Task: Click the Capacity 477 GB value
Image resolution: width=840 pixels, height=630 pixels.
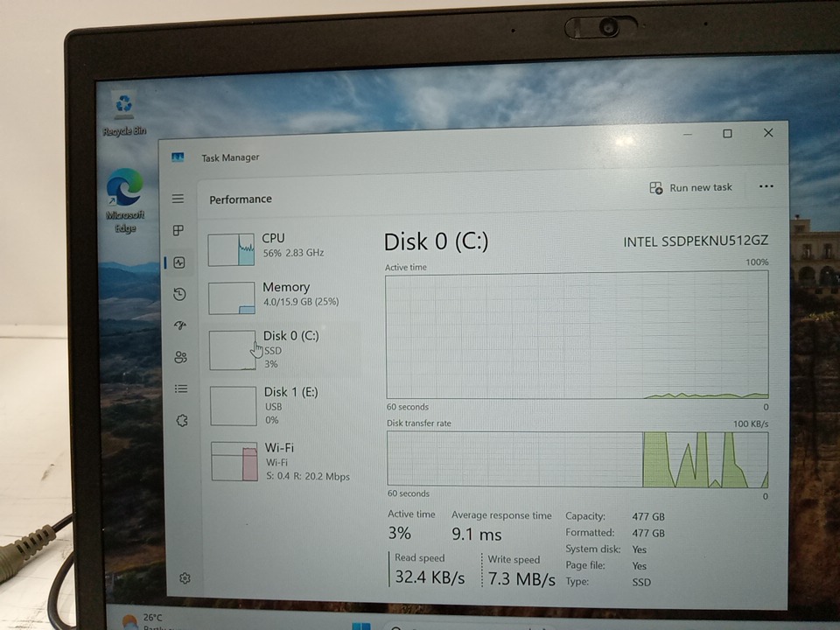Action: point(648,516)
